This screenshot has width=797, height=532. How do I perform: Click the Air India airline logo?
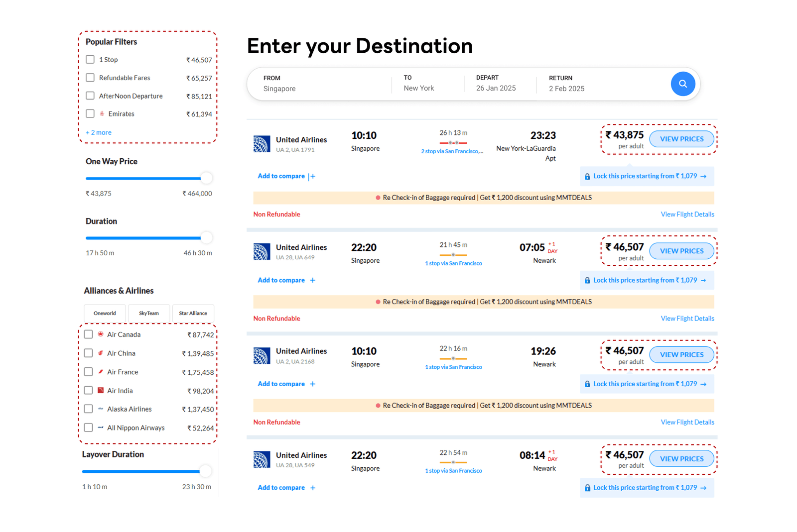click(101, 391)
